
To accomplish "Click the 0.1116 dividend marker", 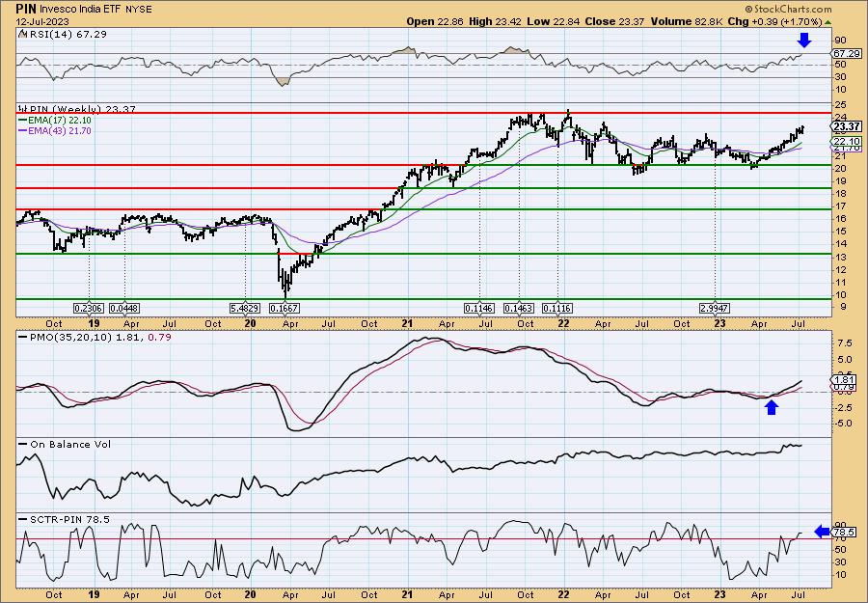I will 557,308.
